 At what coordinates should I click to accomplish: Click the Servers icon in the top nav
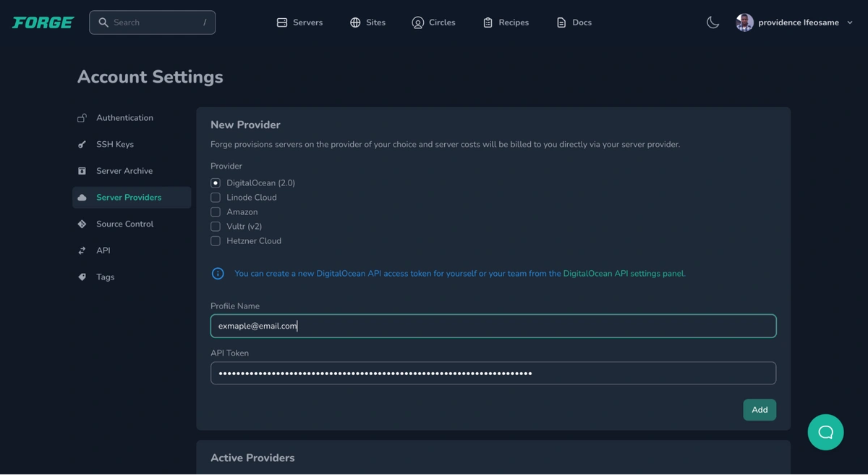(x=282, y=22)
